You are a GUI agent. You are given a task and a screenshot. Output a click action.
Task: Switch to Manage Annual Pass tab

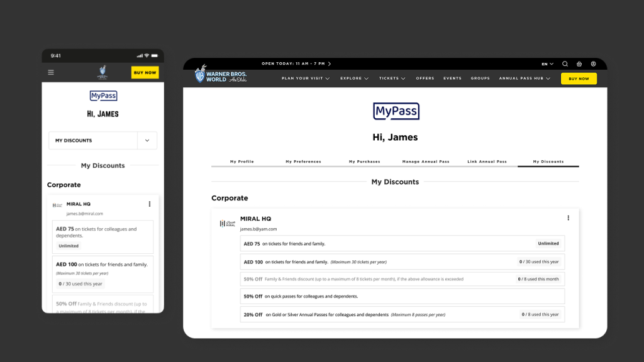(x=426, y=162)
